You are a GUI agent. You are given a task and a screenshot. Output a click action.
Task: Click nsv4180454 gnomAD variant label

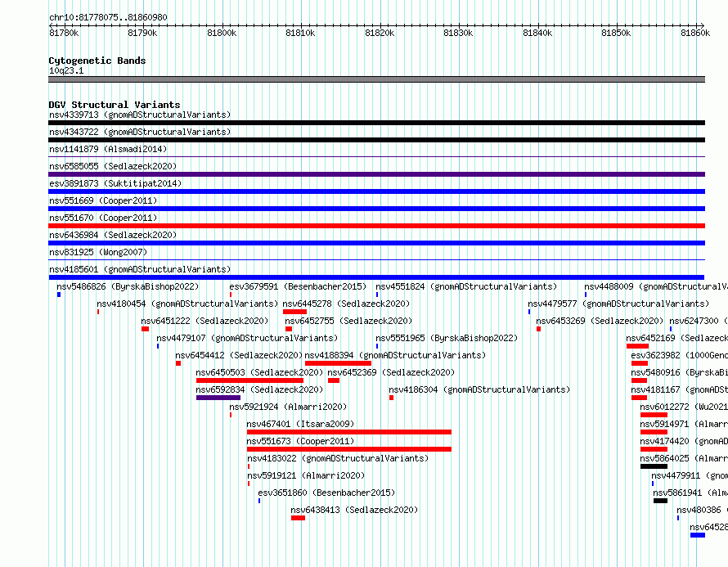pyautogui.click(x=187, y=304)
